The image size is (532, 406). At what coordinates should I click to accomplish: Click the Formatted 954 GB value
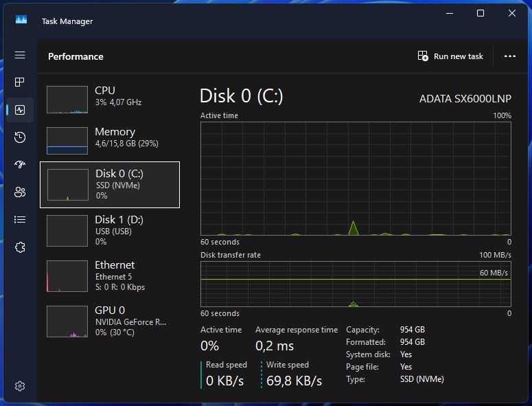click(413, 342)
